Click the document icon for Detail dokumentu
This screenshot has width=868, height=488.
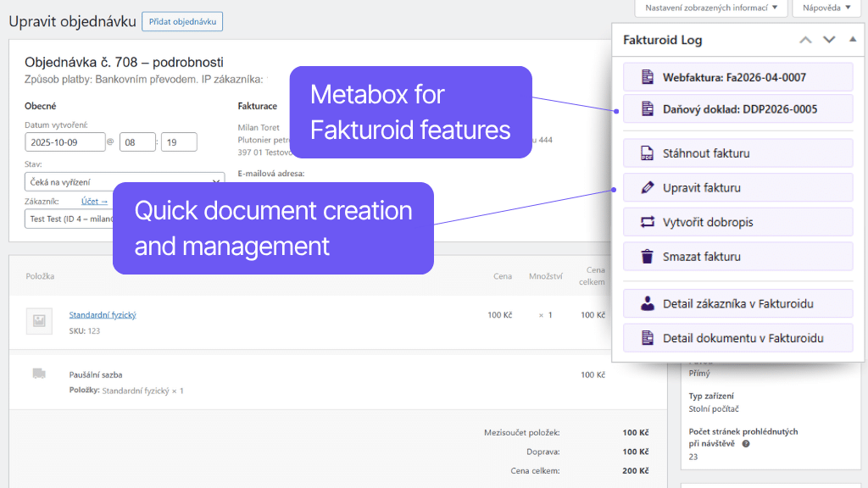click(647, 337)
